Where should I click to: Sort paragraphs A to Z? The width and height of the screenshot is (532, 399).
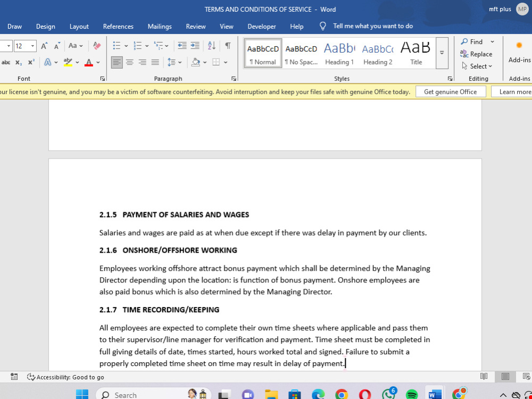coord(212,46)
